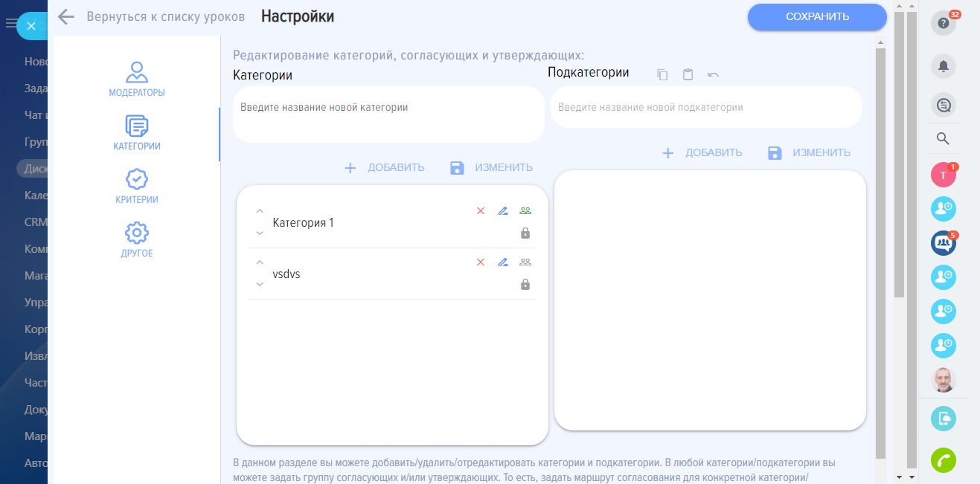
Task: Switch to the Модераторы section
Action: (137, 80)
